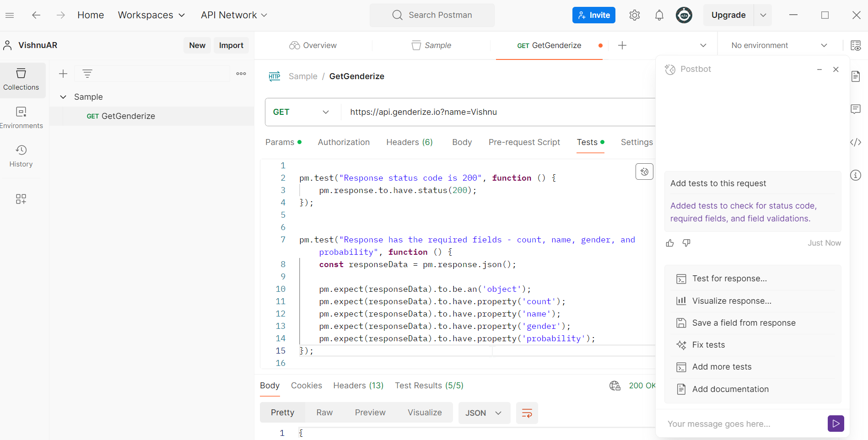
Task: Open the No environment selector
Action: pyautogui.click(x=779, y=45)
